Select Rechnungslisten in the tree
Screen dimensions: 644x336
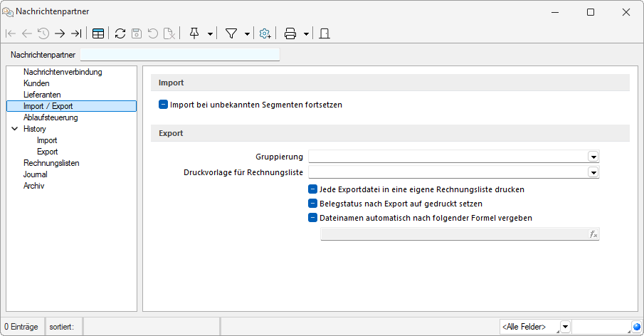51,163
